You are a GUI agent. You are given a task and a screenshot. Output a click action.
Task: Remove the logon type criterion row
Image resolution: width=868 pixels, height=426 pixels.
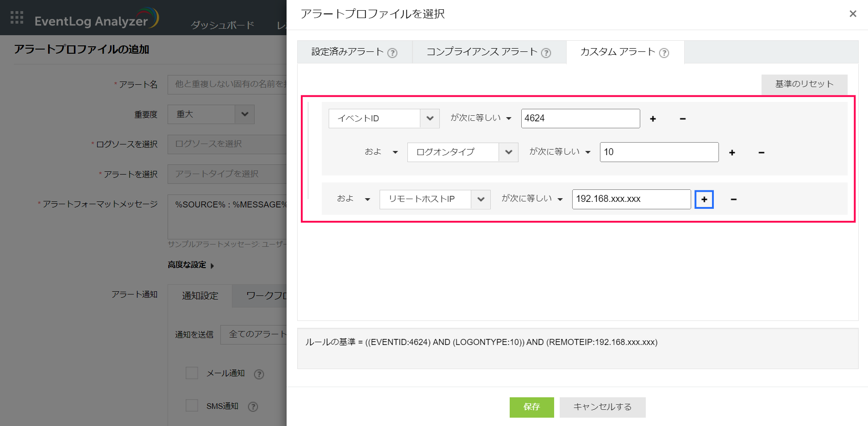[761, 153]
